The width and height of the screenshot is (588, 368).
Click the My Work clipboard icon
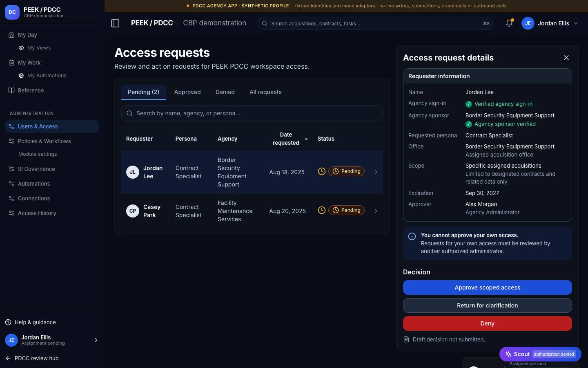[x=11, y=63]
